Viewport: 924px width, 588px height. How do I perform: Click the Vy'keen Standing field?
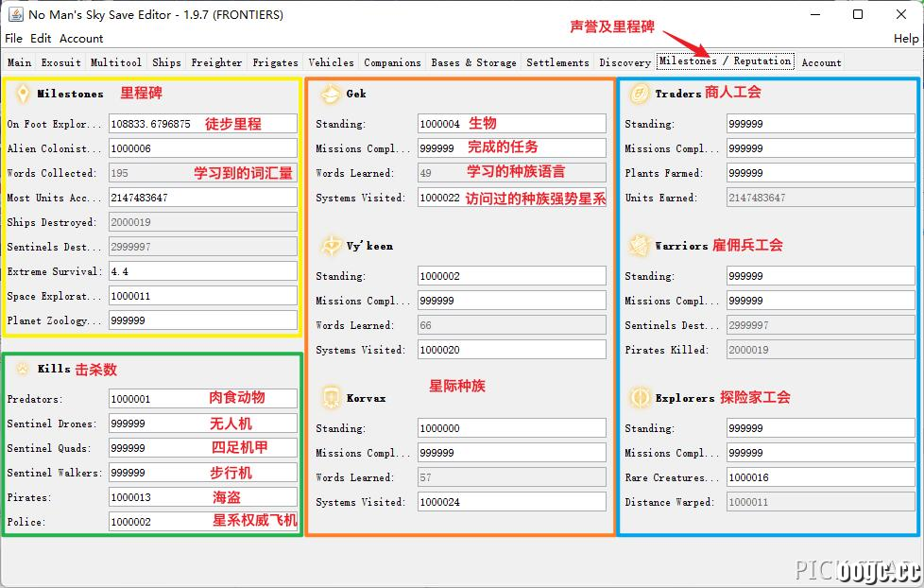click(x=511, y=276)
